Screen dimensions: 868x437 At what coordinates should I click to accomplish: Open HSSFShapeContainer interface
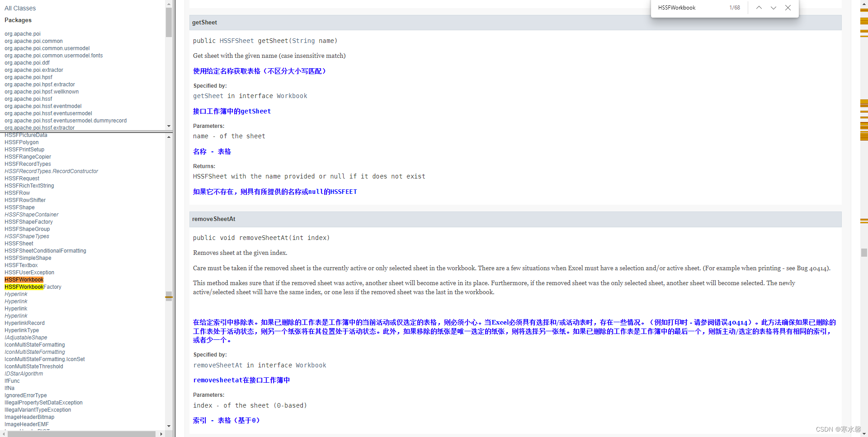click(32, 215)
